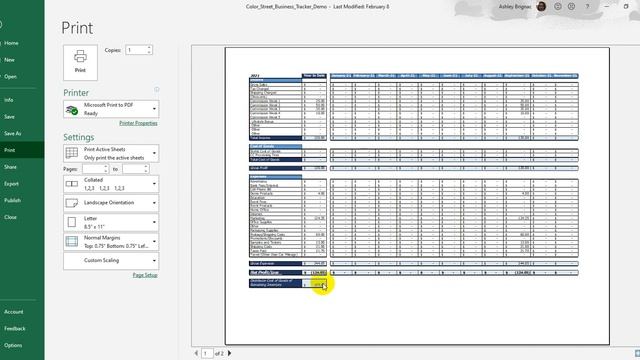The image size is (640, 360).
Task: Click the smiley feedback icon in title bar
Action: [558, 7]
